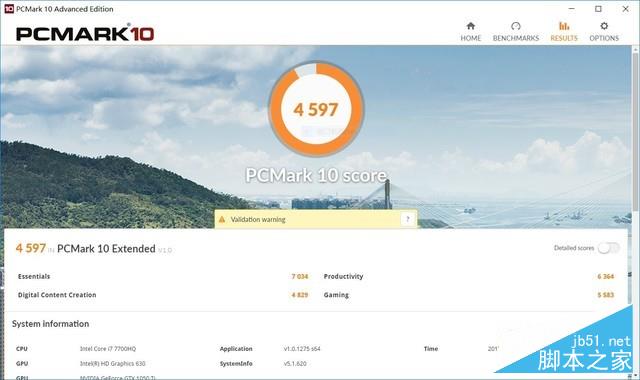Maximize the PCMark 10 window
640x380 pixels.
tap(598, 9)
